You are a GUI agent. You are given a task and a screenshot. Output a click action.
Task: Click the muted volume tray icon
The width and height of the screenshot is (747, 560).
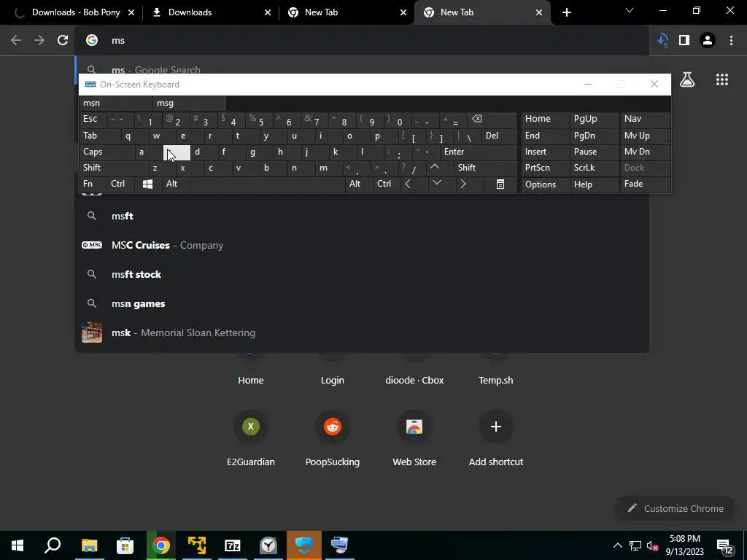pos(653,545)
